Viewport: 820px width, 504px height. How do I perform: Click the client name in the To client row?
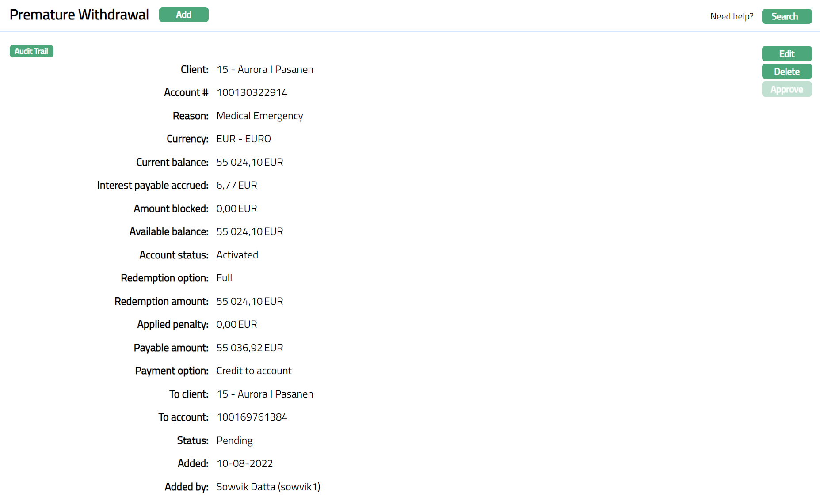tap(265, 394)
